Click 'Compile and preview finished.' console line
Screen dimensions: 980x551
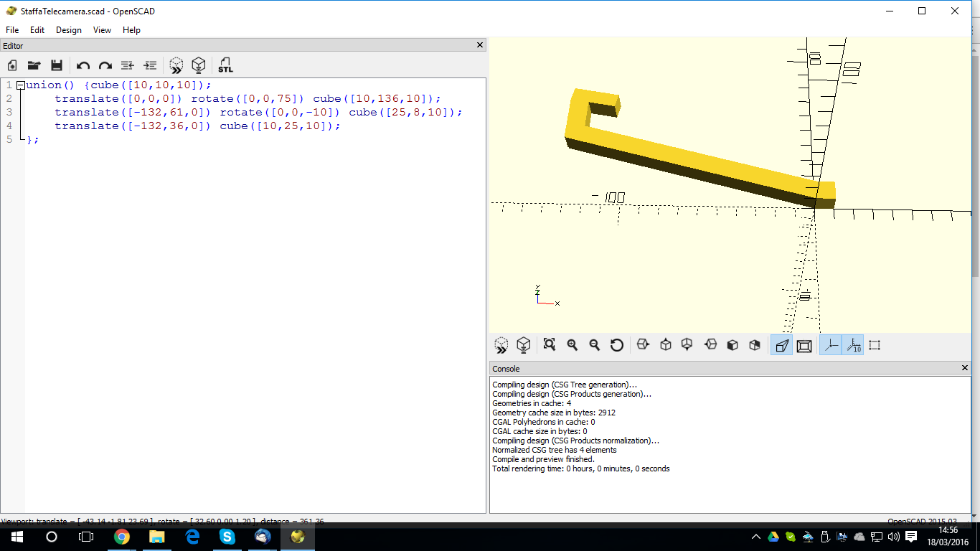tap(543, 459)
